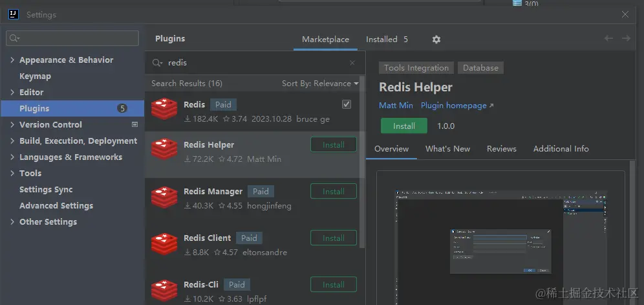Click the Version Control project-level icon
The image size is (644, 305).
[x=134, y=124]
